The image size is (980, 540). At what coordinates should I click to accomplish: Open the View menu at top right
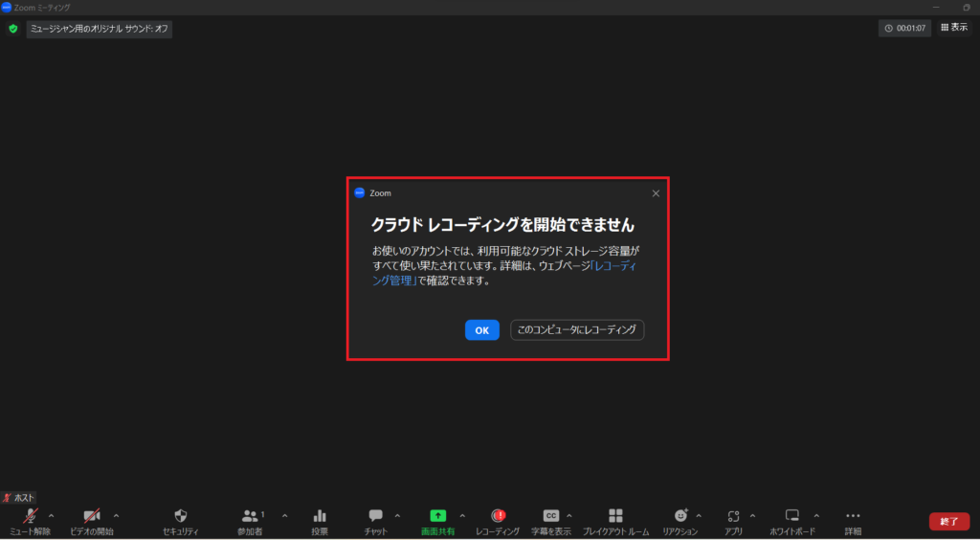coord(953,28)
